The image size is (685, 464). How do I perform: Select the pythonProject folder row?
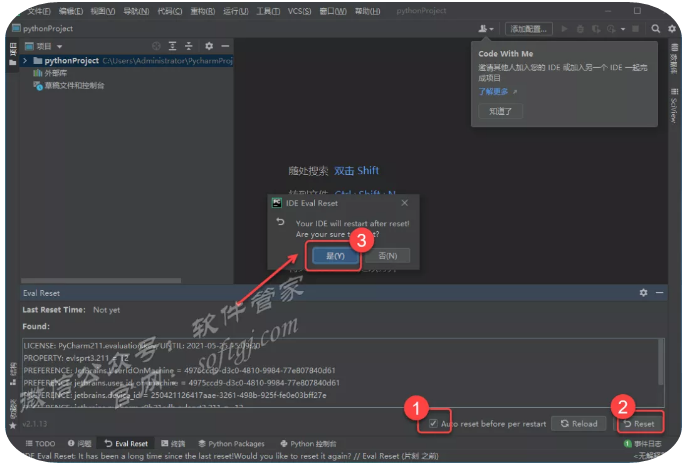[x=127, y=61]
